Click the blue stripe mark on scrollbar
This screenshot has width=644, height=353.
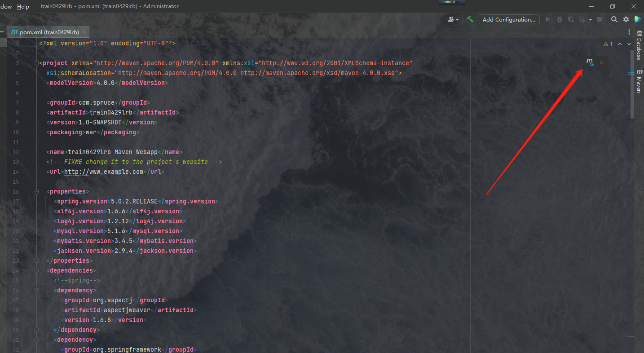click(631, 72)
